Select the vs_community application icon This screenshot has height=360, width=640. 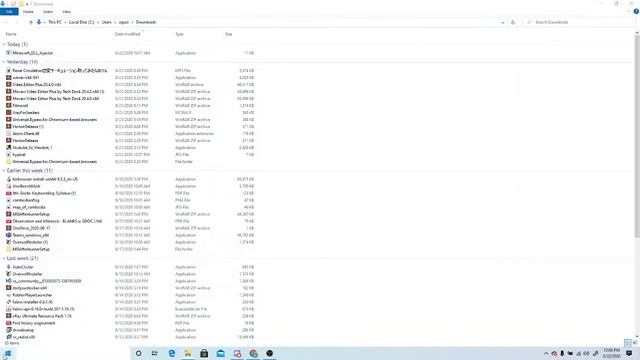coord(9,281)
